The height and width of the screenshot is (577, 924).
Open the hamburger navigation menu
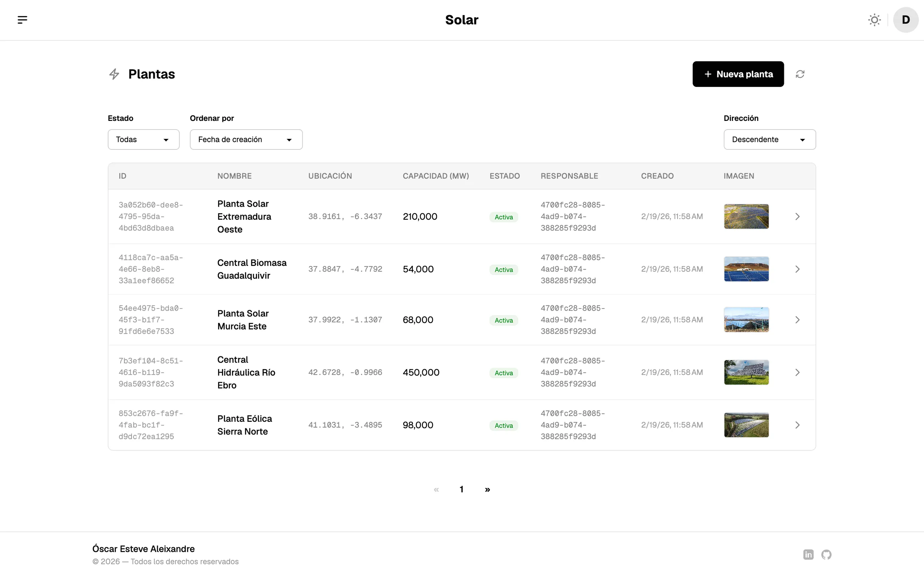pyautogui.click(x=22, y=20)
